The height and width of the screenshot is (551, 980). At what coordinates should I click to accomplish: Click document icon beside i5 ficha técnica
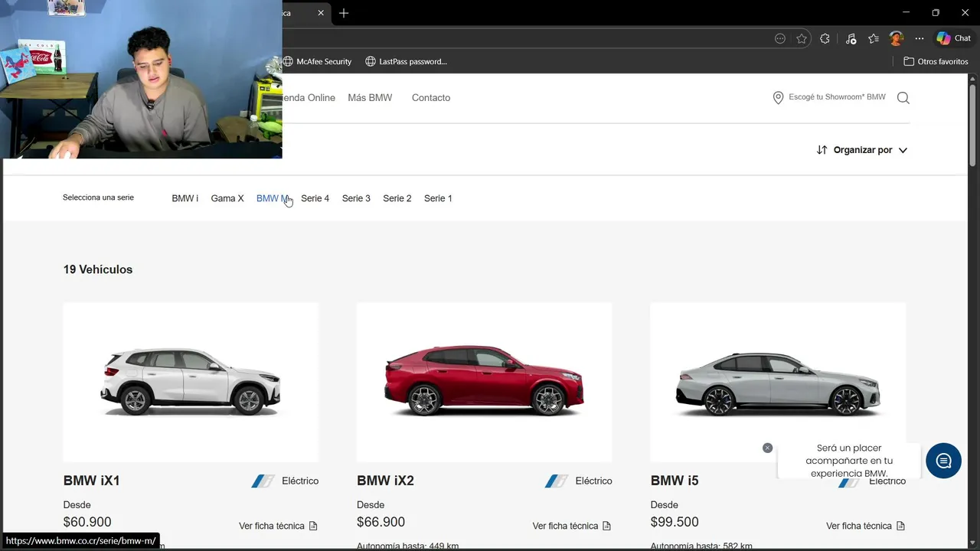click(x=900, y=526)
